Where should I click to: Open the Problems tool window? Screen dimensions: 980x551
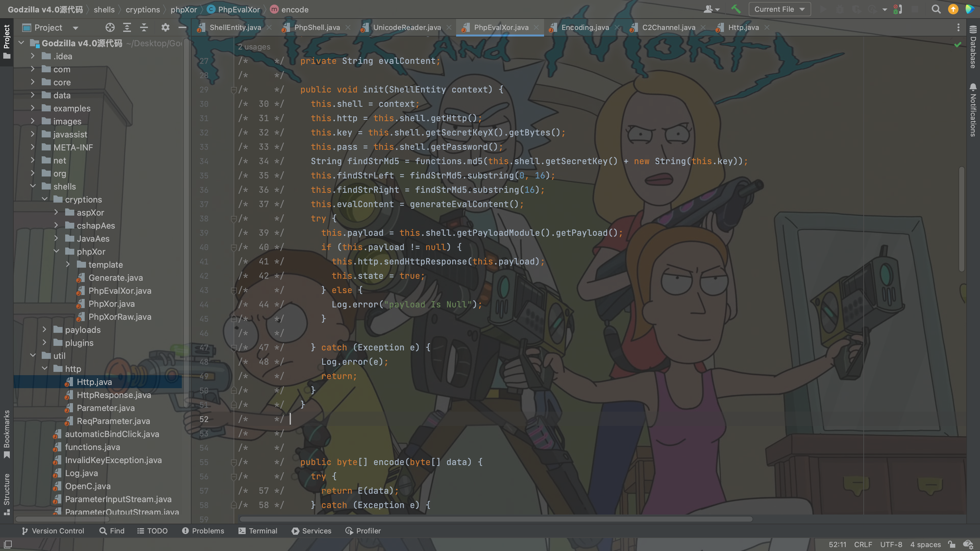pyautogui.click(x=203, y=531)
